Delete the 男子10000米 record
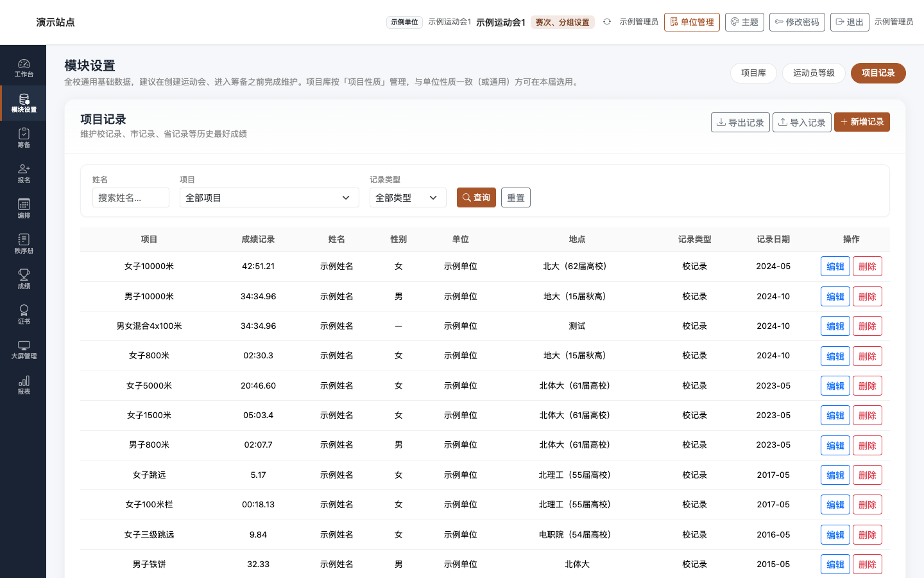This screenshot has width=924, height=578. tap(868, 297)
